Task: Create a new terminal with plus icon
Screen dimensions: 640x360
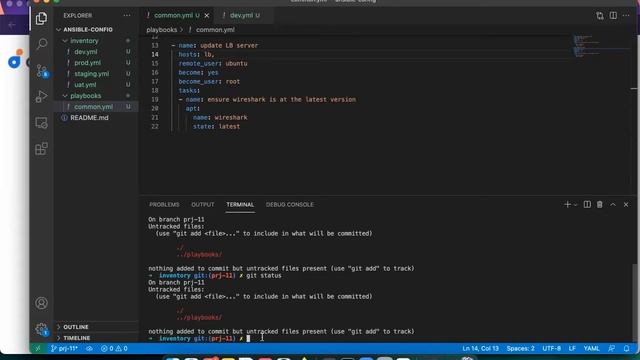Action: click(x=567, y=204)
